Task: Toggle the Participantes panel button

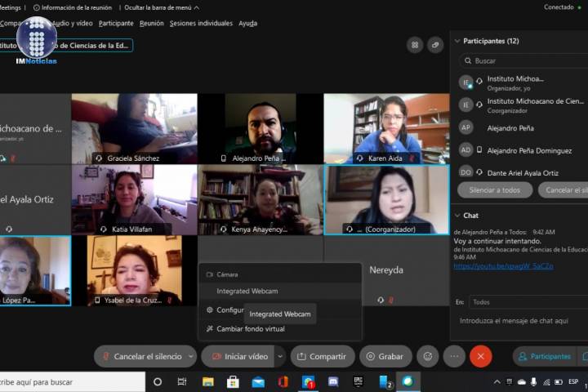Action: pyautogui.click(x=543, y=357)
